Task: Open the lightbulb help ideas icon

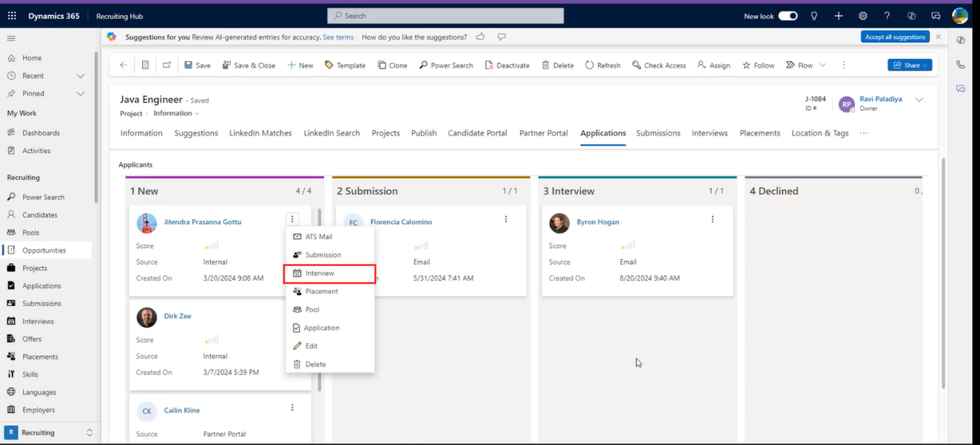Action: [x=814, y=16]
